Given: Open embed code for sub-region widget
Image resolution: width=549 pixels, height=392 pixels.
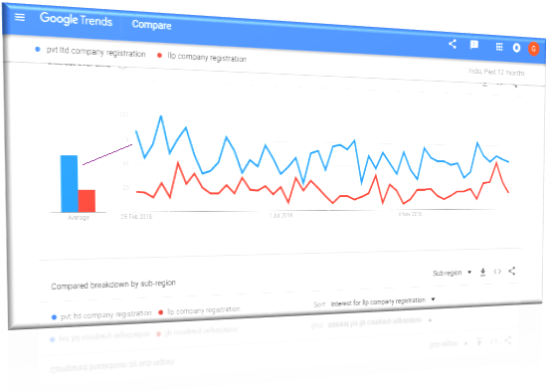Looking at the screenshot, I should (x=497, y=272).
